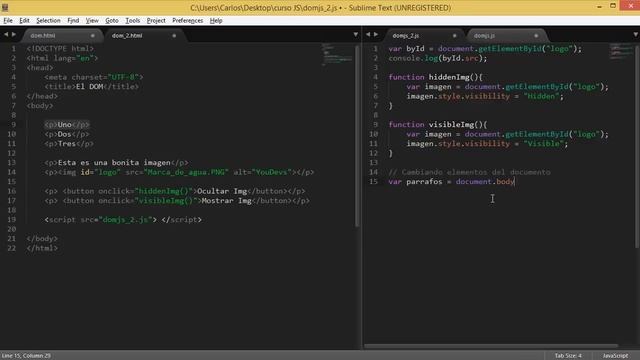Click the Sublime Text title bar icon
Image resolution: width=640 pixels, height=360 pixels.
(5, 7)
